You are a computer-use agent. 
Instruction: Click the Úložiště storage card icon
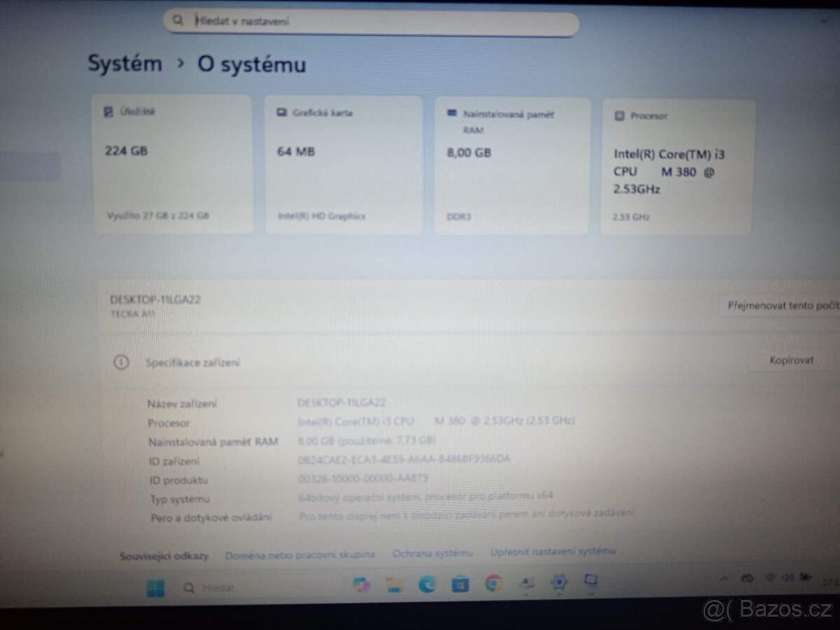(107, 110)
